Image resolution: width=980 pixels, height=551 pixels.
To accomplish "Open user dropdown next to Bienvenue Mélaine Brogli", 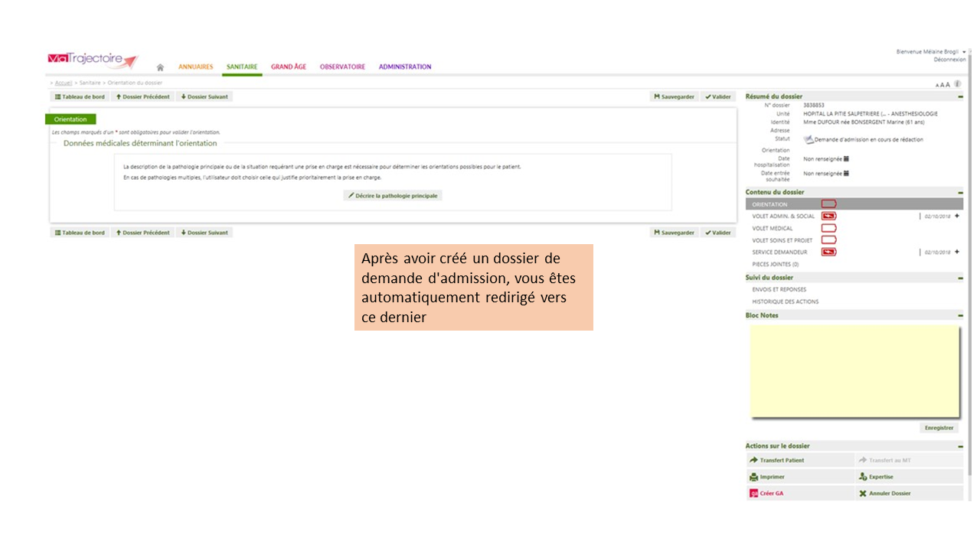I will coord(964,52).
